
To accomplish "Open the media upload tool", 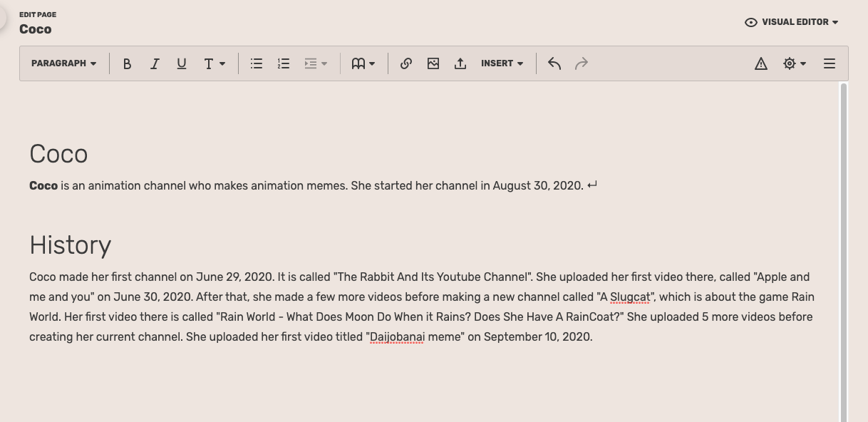I will (x=460, y=63).
